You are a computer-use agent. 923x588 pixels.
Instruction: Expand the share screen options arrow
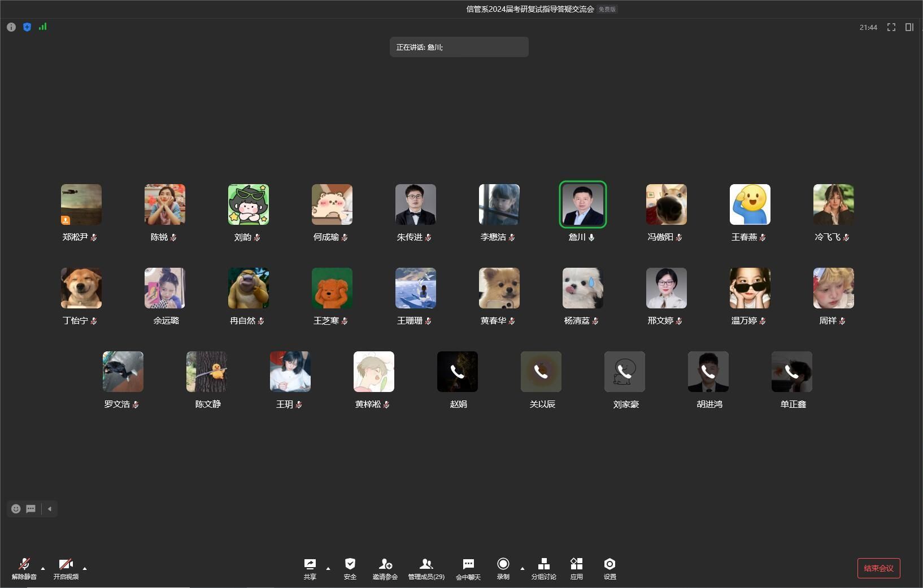[x=328, y=568]
